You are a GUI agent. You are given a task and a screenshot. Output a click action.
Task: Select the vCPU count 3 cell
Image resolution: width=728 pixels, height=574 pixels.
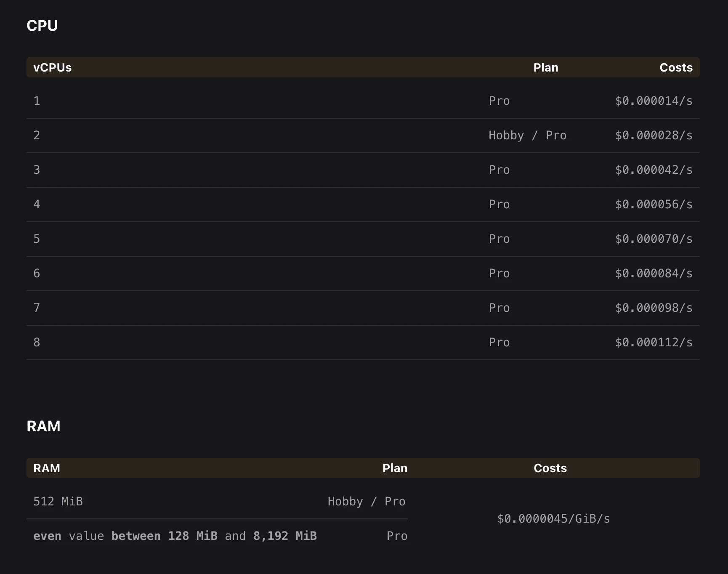(37, 170)
